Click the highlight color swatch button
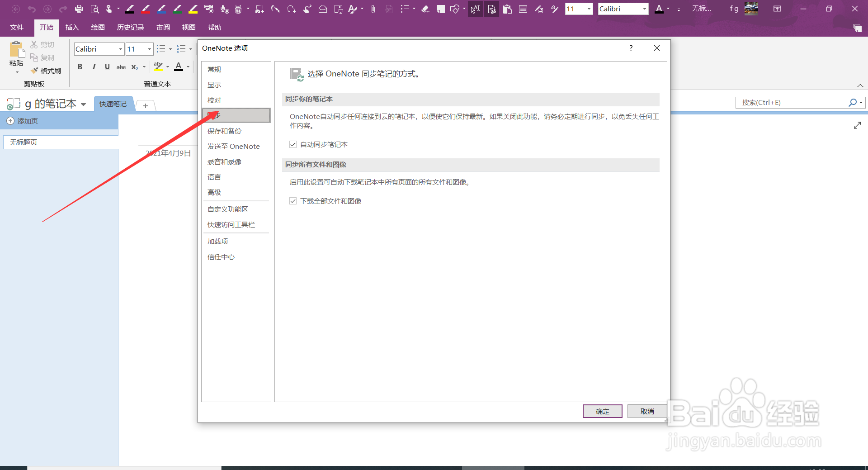868x470 pixels. 158,67
